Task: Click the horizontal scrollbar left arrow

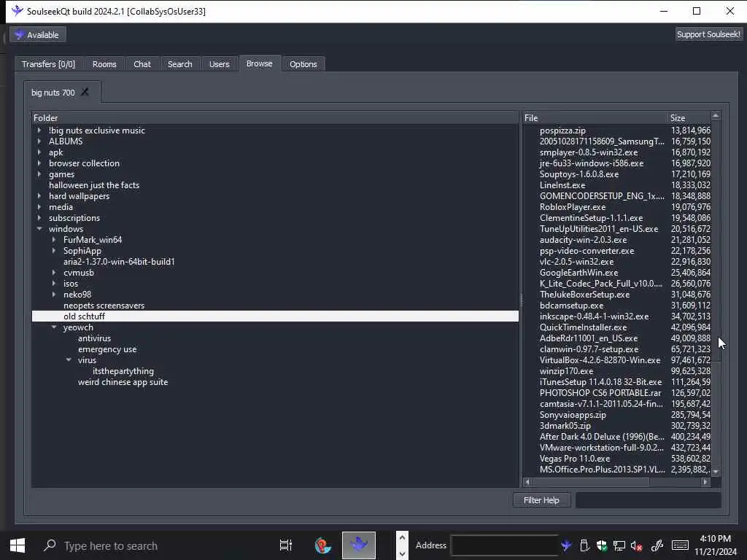Action: tap(527, 482)
